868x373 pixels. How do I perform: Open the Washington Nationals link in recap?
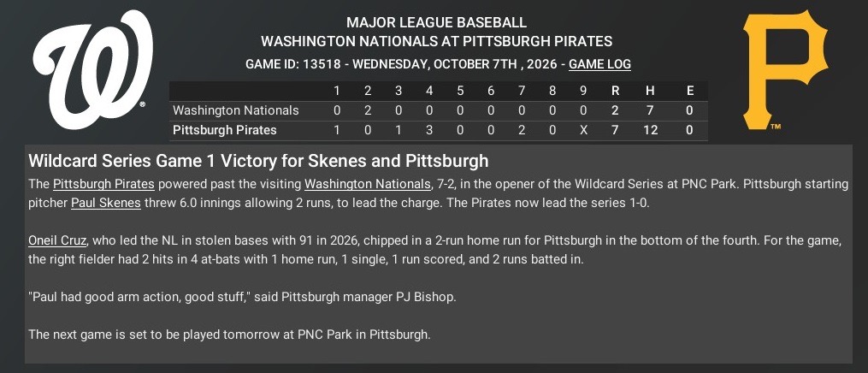[367, 184]
